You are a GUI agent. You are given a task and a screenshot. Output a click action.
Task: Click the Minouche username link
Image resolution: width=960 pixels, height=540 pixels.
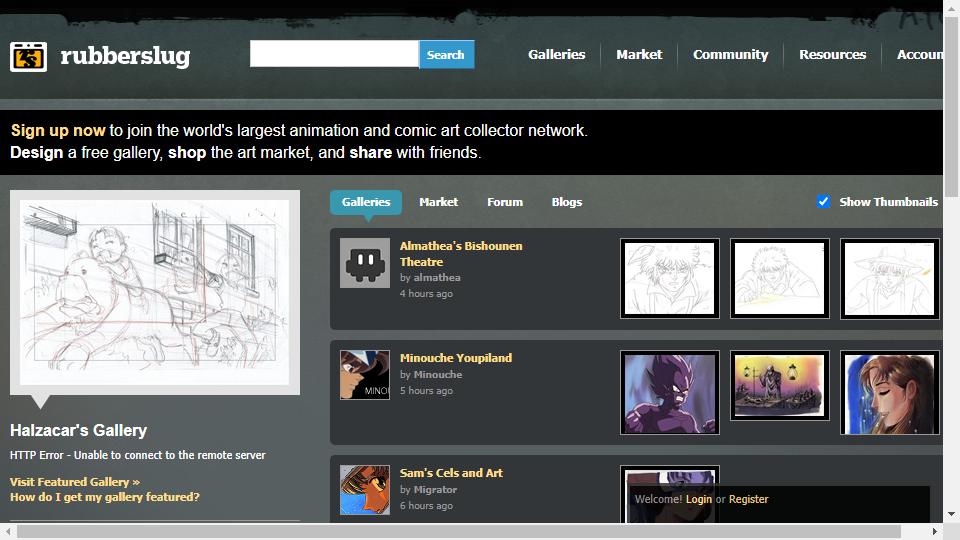(x=438, y=374)
